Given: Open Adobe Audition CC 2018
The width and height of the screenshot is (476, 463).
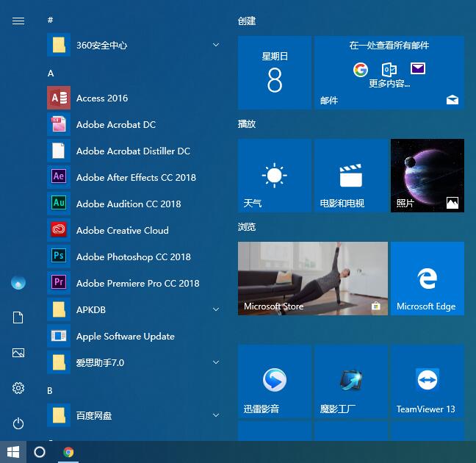Looking at the screenshot, I should (x=128, y=204).
